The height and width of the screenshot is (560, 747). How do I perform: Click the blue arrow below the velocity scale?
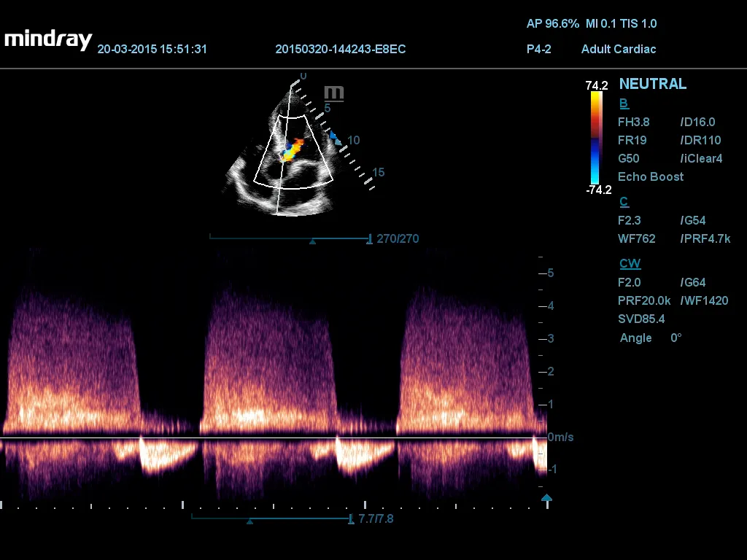[546, 498]
